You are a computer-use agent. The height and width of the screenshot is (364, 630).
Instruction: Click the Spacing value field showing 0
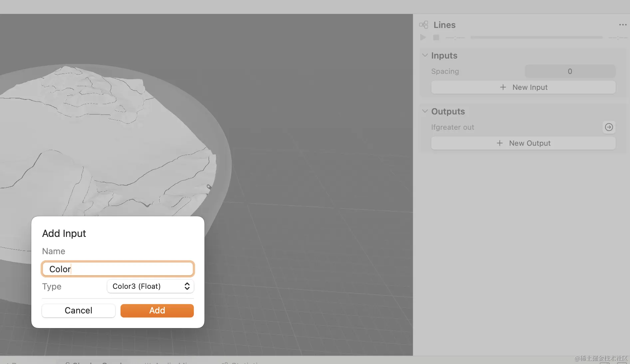(570, 71)
